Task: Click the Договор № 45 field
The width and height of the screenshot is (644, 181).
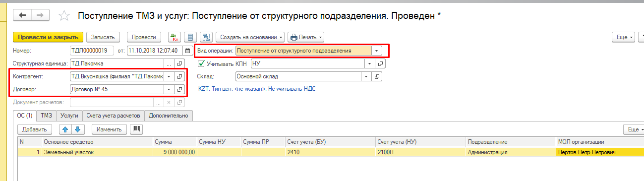Action: [117, 89]
